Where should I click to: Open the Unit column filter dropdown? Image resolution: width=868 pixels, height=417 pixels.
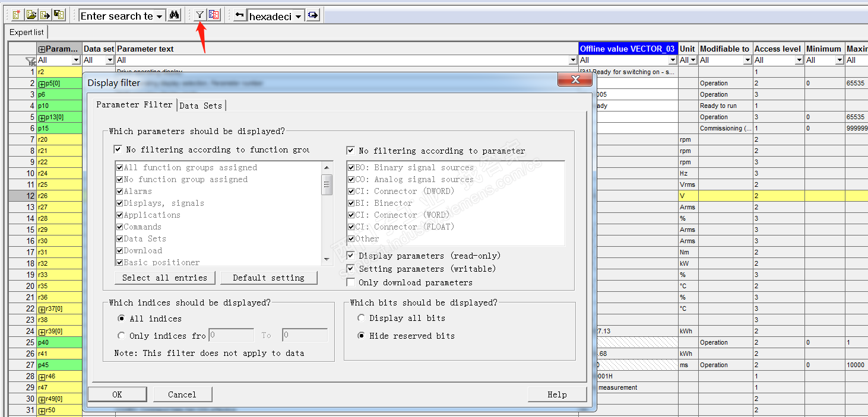(693, 60)
